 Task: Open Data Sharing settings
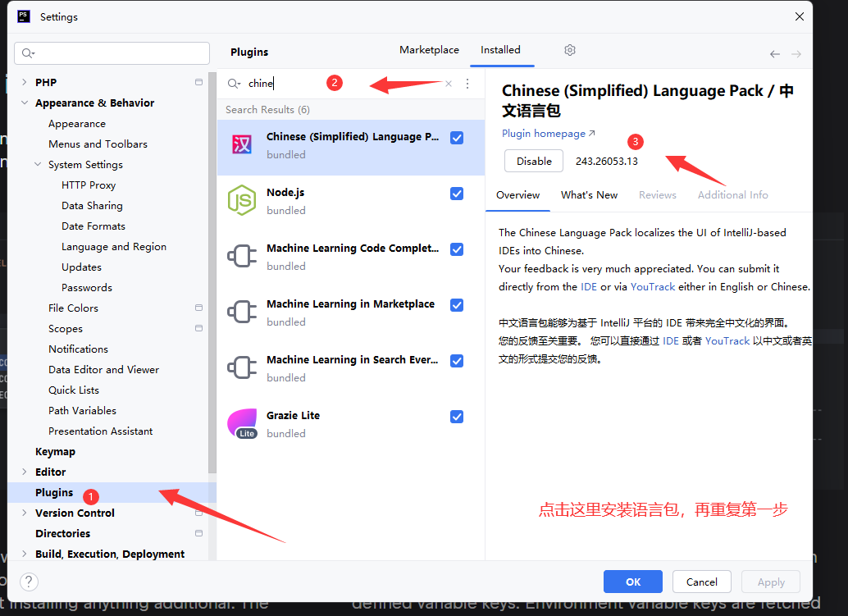point(92,206)
